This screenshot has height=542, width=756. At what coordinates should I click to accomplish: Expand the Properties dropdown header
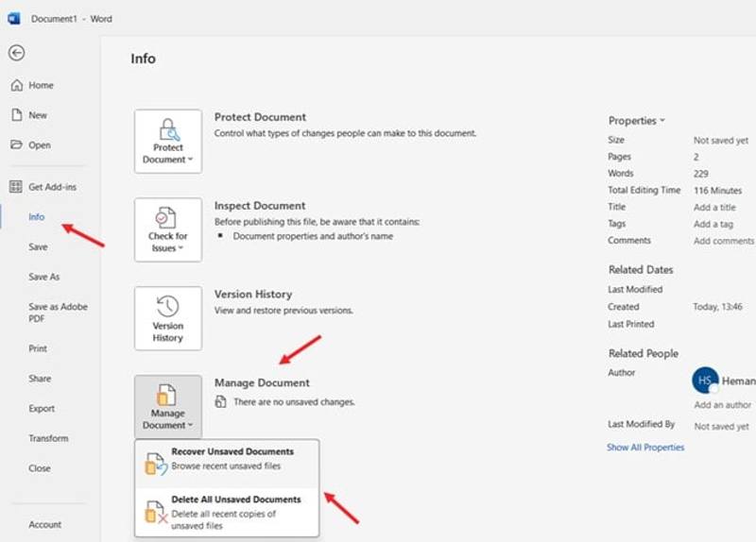pyautogui.click(x=636, y=121)
